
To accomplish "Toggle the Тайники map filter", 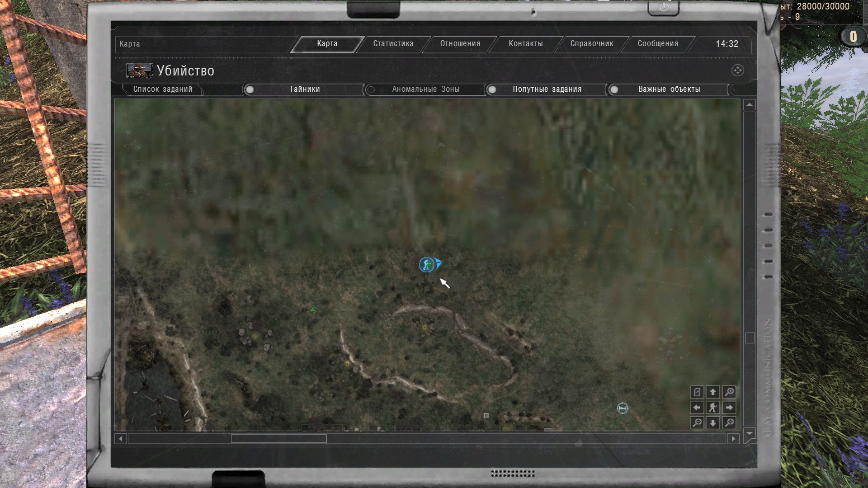I will [x=304, y=89].
